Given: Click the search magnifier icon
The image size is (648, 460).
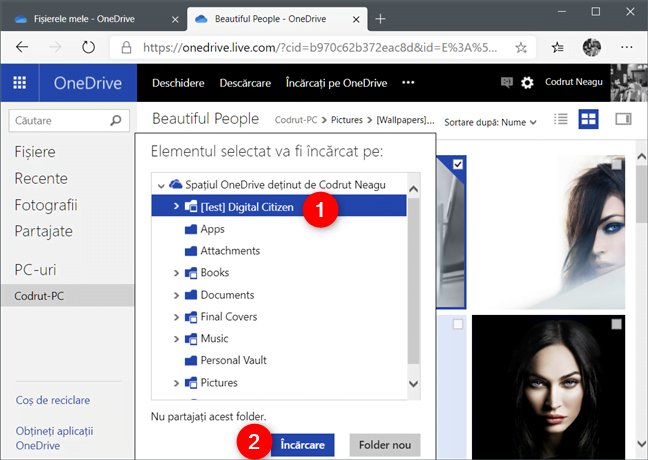Looking at the screenshot, I should click(x=116, y=120).
